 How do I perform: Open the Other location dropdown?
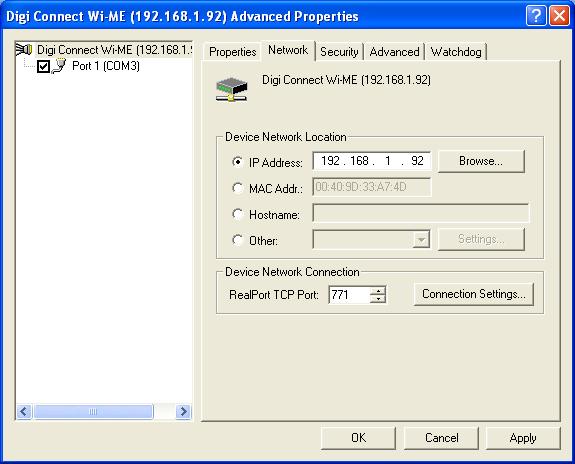tap(421, 240)
